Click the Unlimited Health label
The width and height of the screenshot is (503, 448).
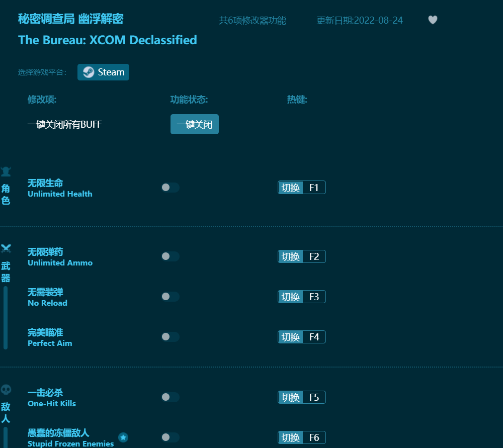60,194
